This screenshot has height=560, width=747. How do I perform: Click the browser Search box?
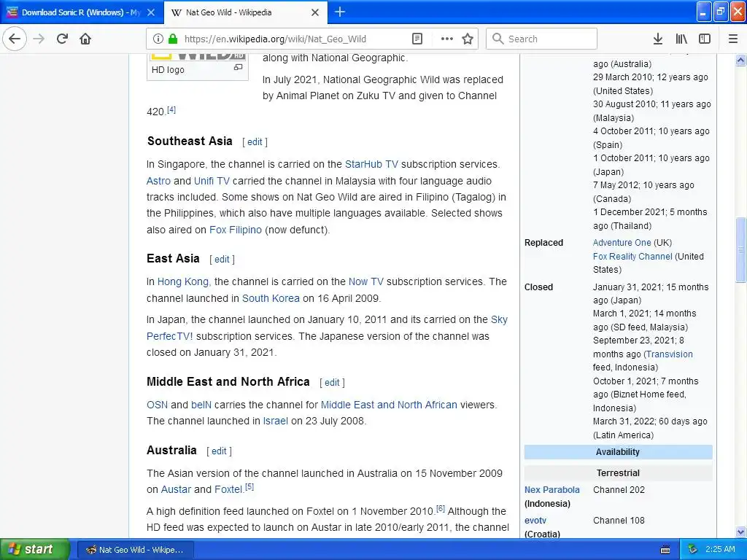(542, 39)
